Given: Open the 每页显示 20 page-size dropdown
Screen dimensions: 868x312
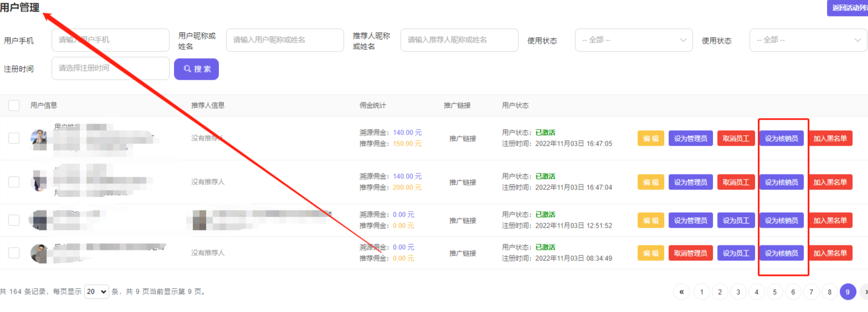Looking at the screenshot, I should [x=96, y=291].
